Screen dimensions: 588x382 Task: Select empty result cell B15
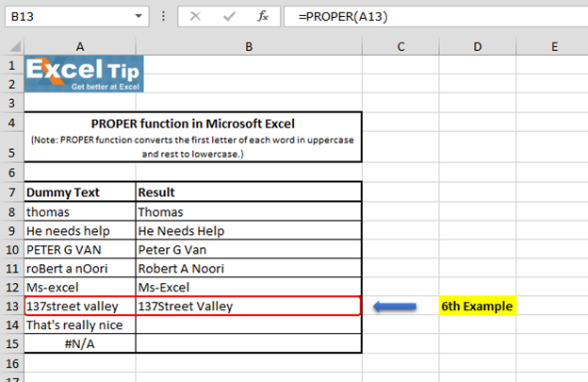[x=249, y=343]
